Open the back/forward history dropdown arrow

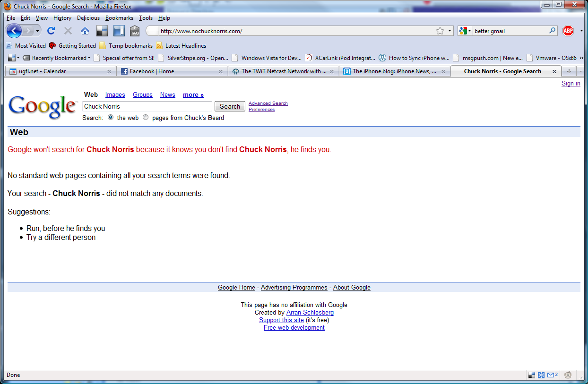tap(37, 31)
